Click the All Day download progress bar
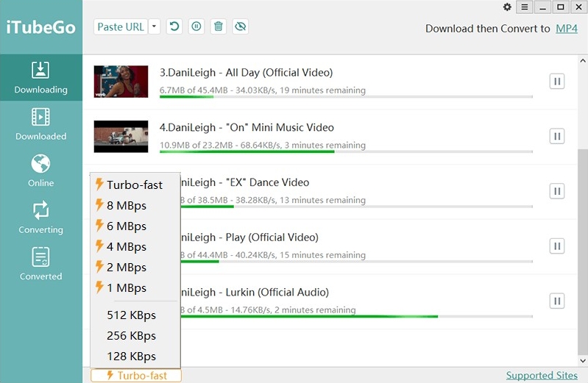The width and height of the screenshot is (588, 383). 346,97
